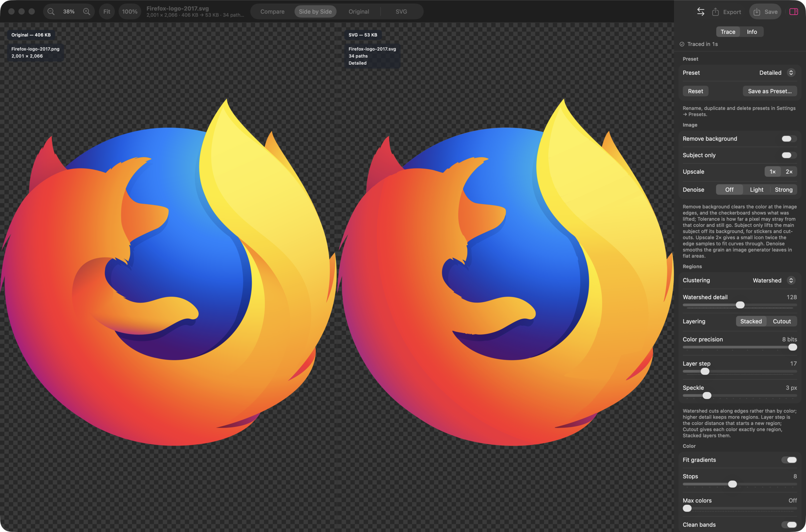
Task: Select 2× upscale option
Action: [789, 171]
